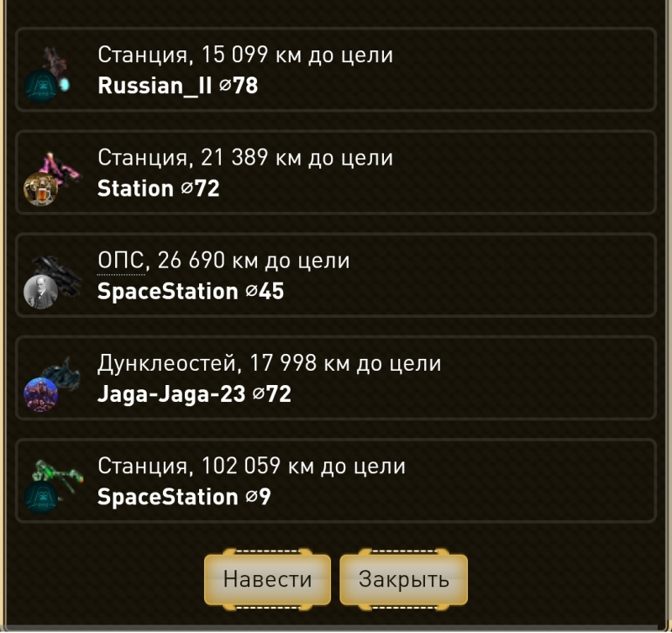The height and width of the screenshot is (633, 672).
Task: Click the Дунклеостей ship sprite
Action: pos(61,373)
